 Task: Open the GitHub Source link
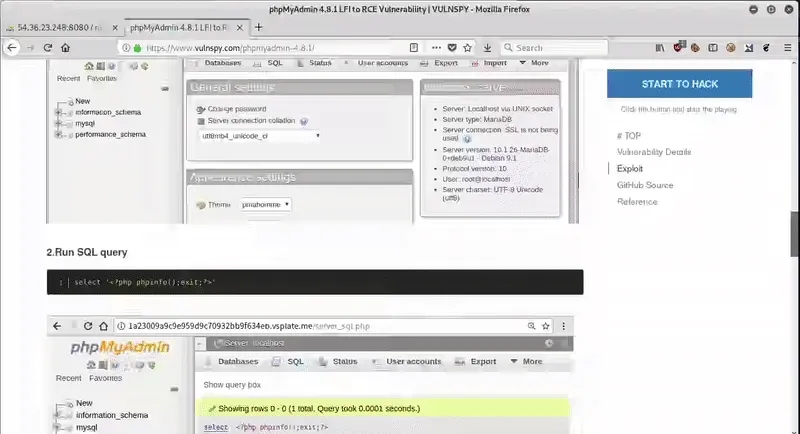(644, 185)
